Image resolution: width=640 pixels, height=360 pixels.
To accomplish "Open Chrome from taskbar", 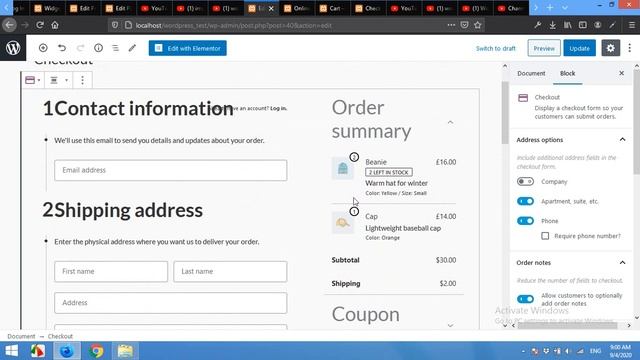I will [x=96, y=351].
